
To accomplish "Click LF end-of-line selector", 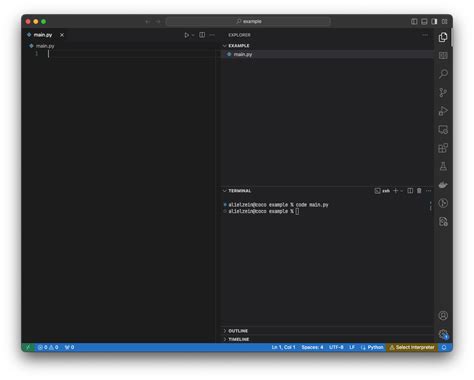I will click(352, 347).
